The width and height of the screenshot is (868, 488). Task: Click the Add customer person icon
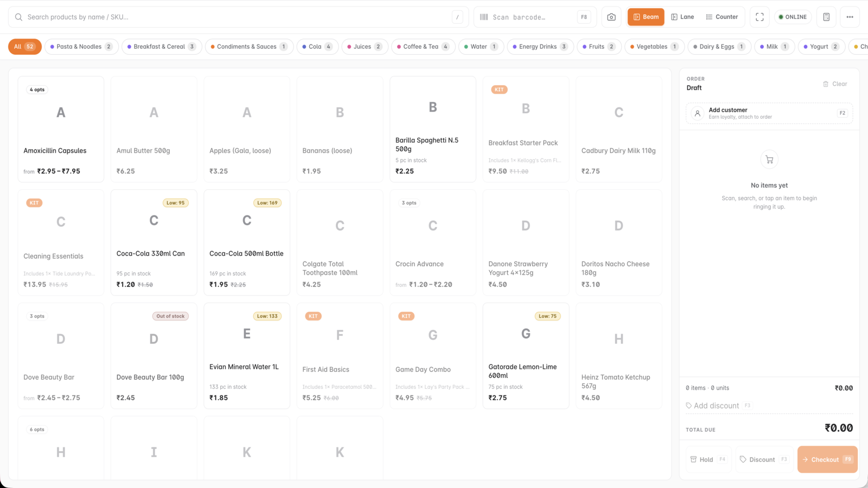pyautogui.click(x=698, y=113)
